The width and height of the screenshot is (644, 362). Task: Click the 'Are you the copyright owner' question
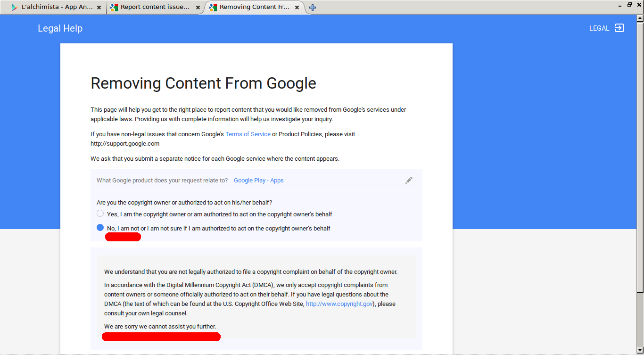(184, 203)
